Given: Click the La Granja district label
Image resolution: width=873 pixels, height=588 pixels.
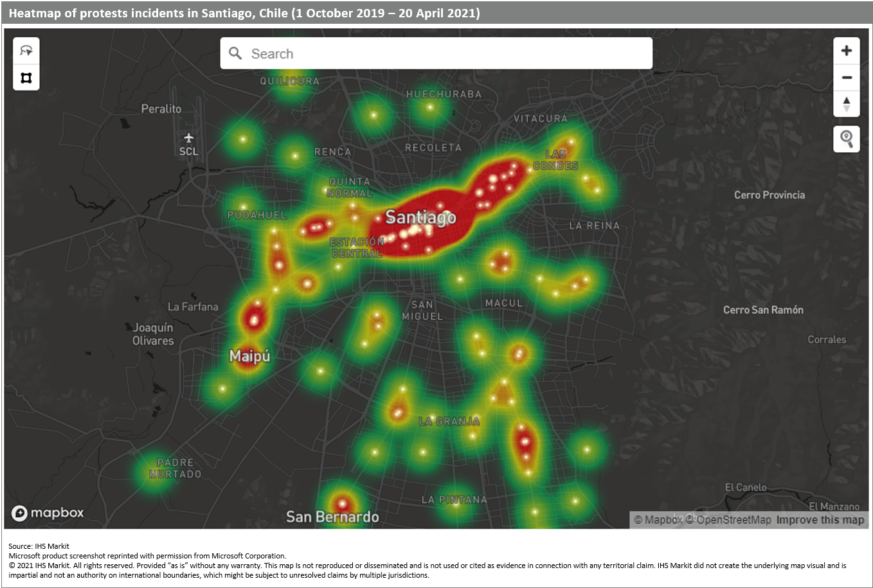Looking at the screenshot, I should [x=449, y=422].
